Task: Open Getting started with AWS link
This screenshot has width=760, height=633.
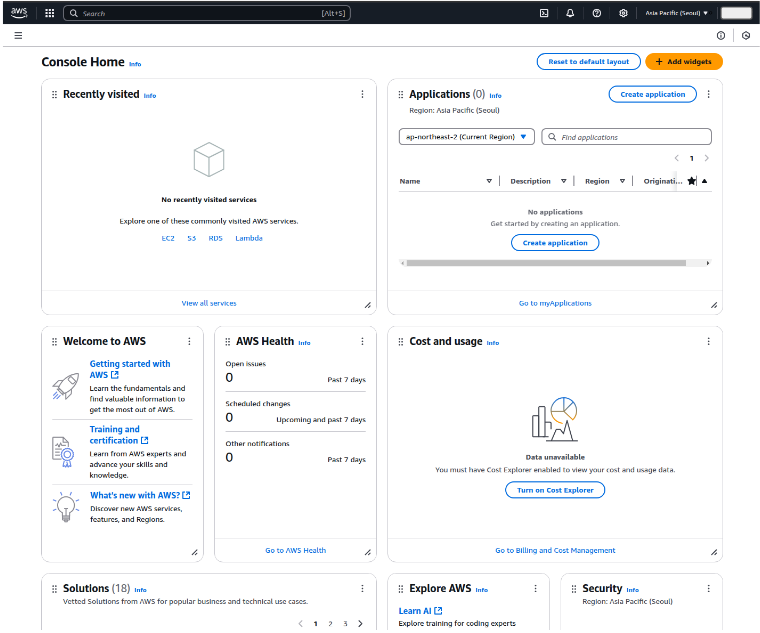Action: (x=129, y=369)
